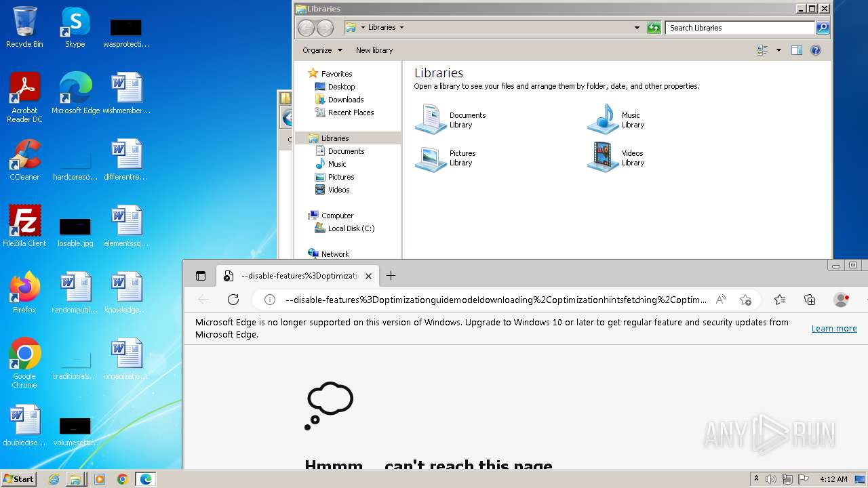Viewport: 868px width, 488px height.
Task: Select Libraries in navigation pane
Action: (348, 138)
